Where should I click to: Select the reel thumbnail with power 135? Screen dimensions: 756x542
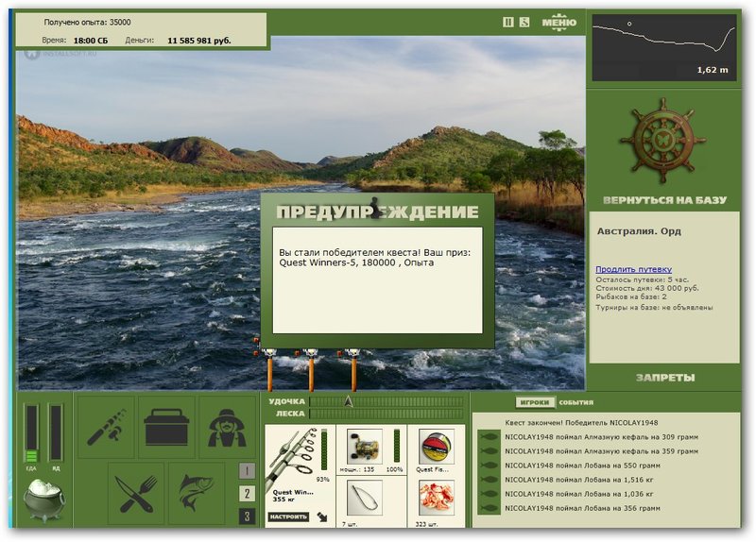[365, 447]
